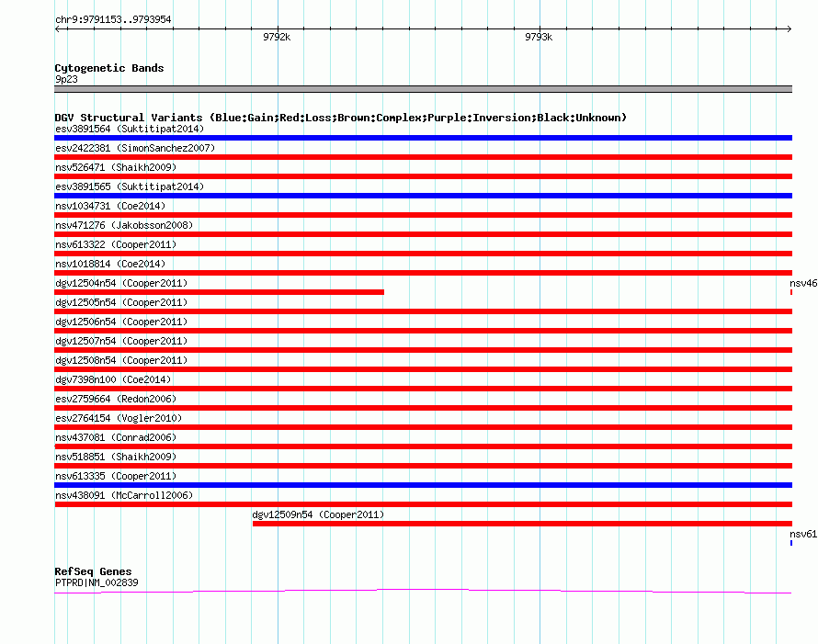Click the red esv2422381 loss bar

[423, 157]
